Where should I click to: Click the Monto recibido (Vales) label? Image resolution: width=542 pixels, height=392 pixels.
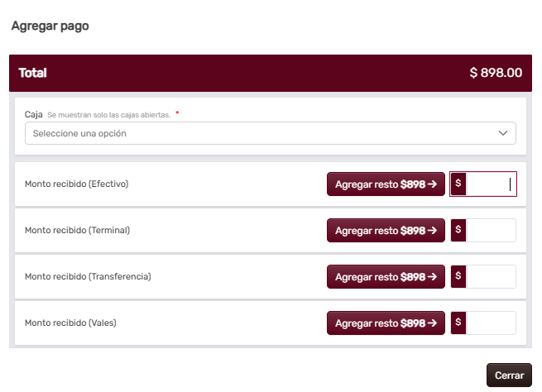(70, 323)
